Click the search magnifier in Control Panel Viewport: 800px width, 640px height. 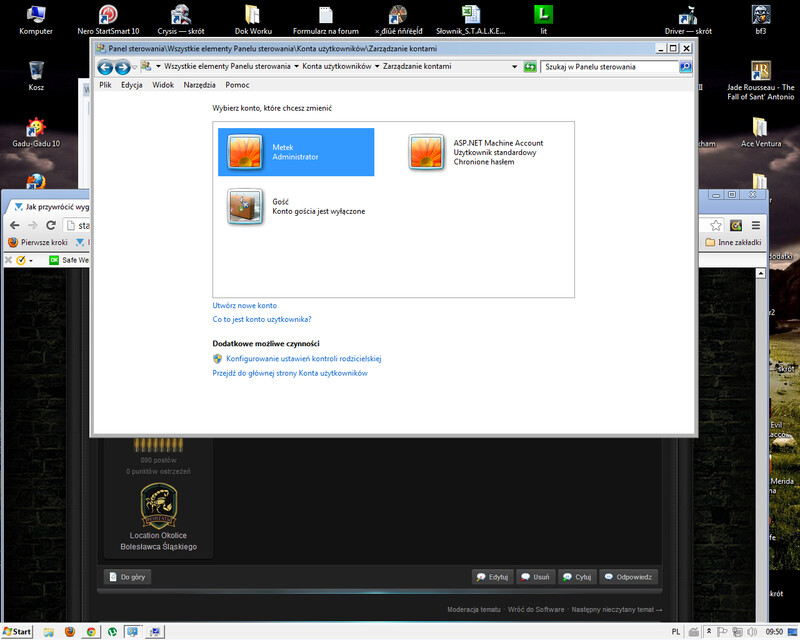(685, 67)
